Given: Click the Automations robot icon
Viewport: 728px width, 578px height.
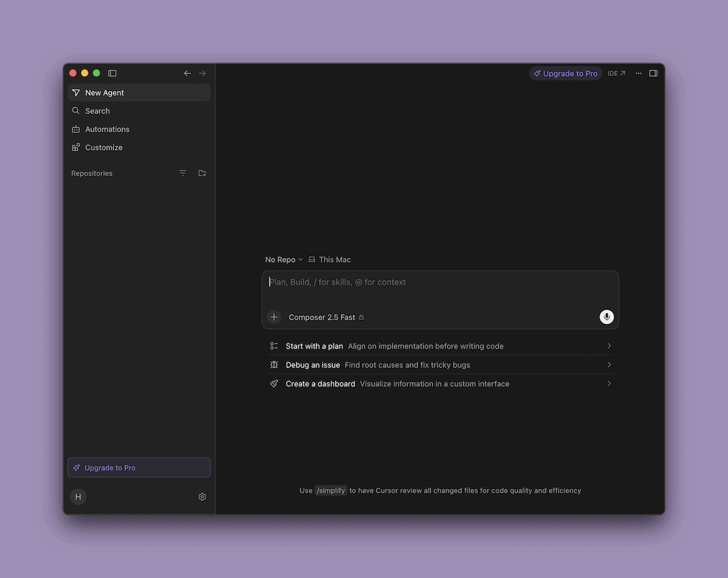Looking at the screenshot, I should (76, 129).
